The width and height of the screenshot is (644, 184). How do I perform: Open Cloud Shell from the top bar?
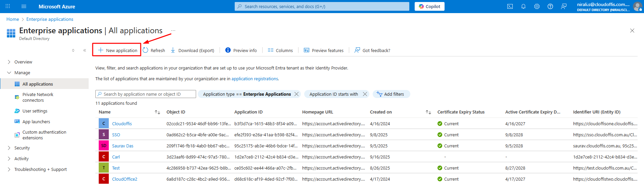[510, 6]
